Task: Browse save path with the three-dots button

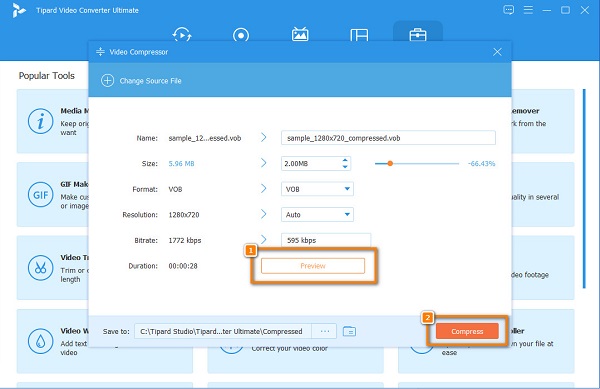Action: tap(324, 331)
